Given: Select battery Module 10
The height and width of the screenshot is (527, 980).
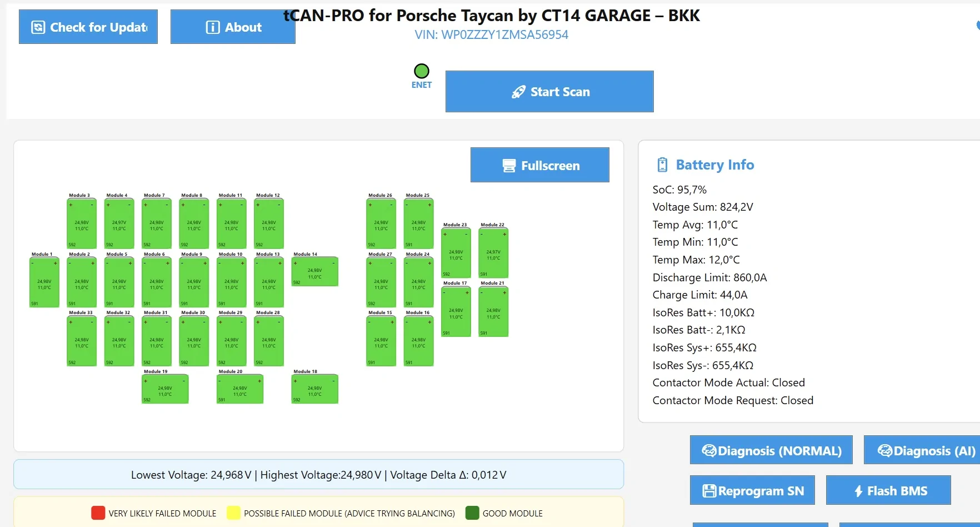Looking at the screenshot, I should 232,282.
